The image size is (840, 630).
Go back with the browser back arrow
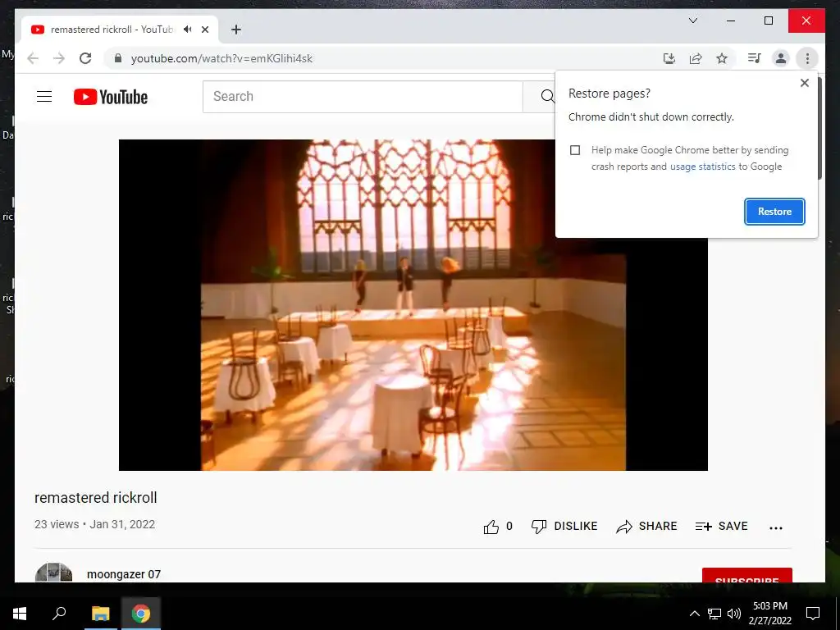pyautogui.click(x=33, y=58)
